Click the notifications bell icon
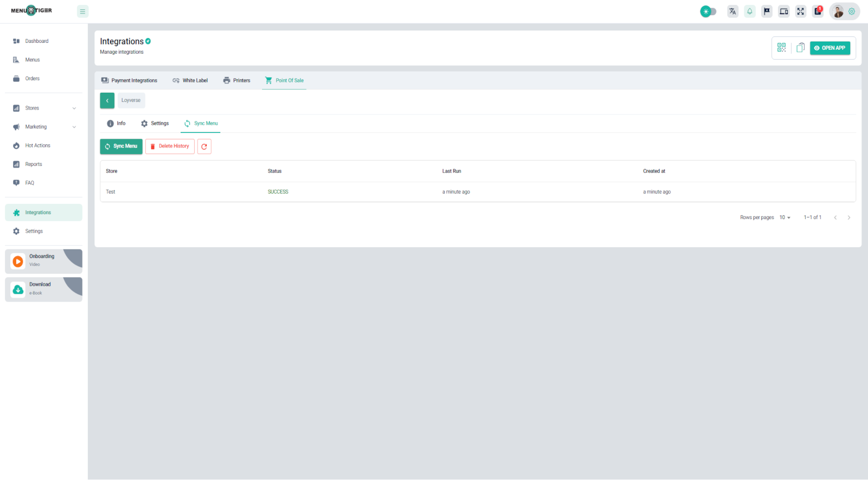 click(x=750, y=11)
